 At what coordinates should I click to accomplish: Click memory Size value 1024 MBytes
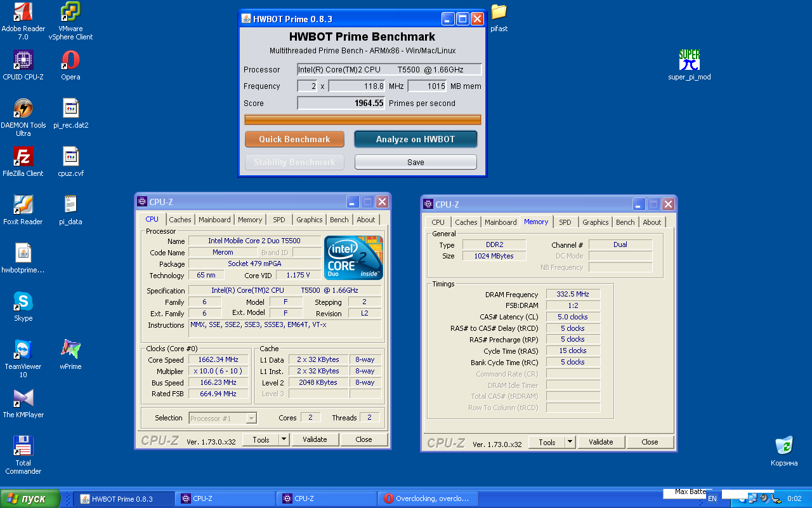494,256
